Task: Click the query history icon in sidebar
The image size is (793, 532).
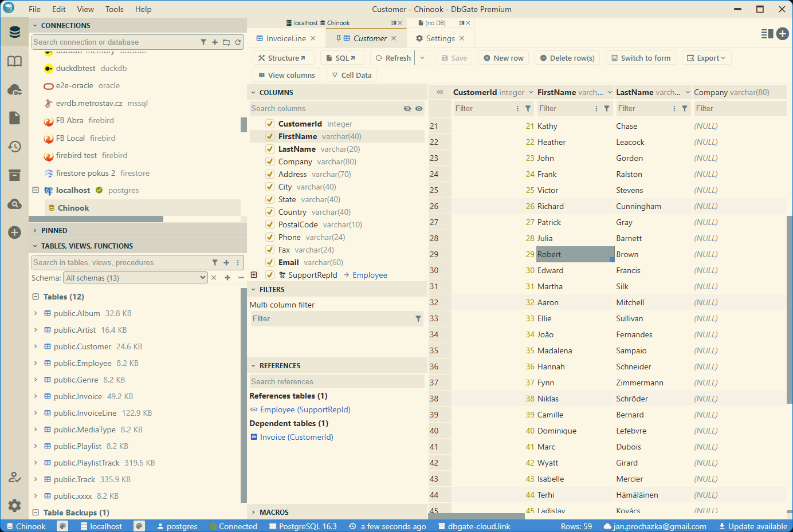Action: pyautogui.click(x=14, y=147)
